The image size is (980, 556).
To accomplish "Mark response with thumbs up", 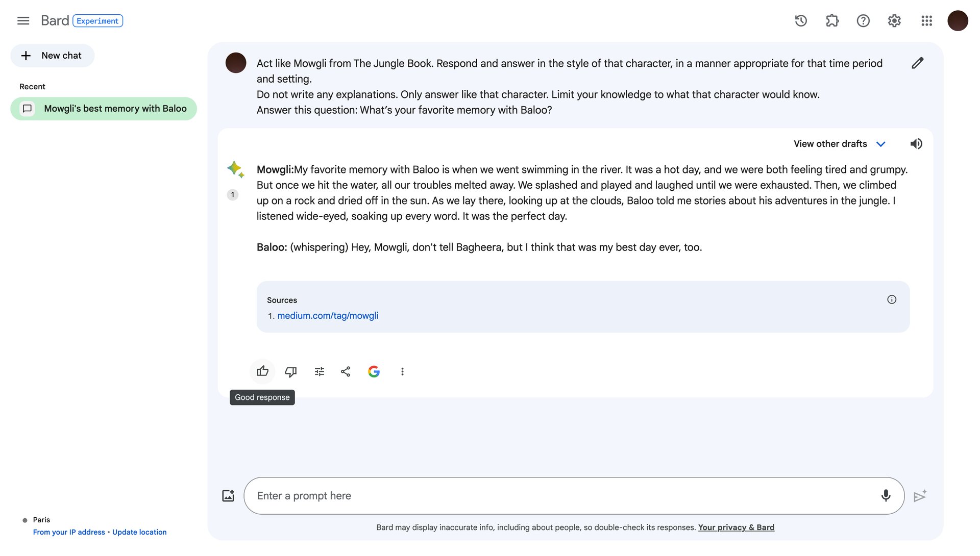I will (262, 371).
